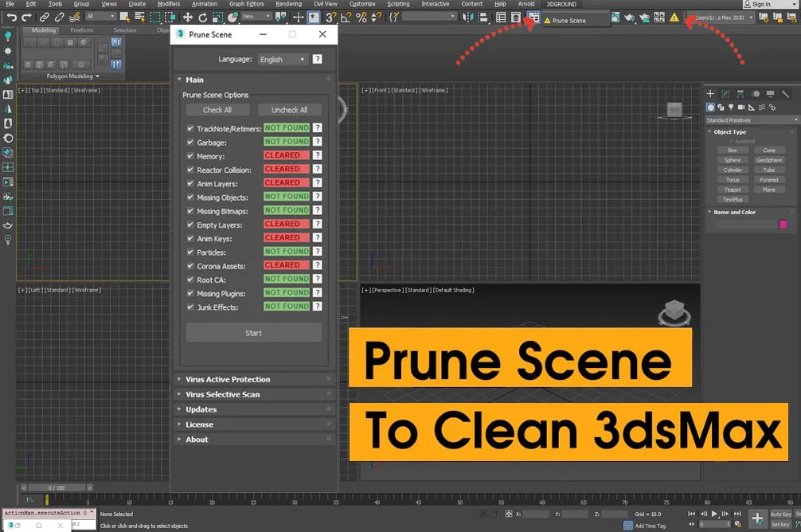The height and width of the screenshot is (532, 801).
Task: Select the Cameras category icon
Action: coord(741,108)
